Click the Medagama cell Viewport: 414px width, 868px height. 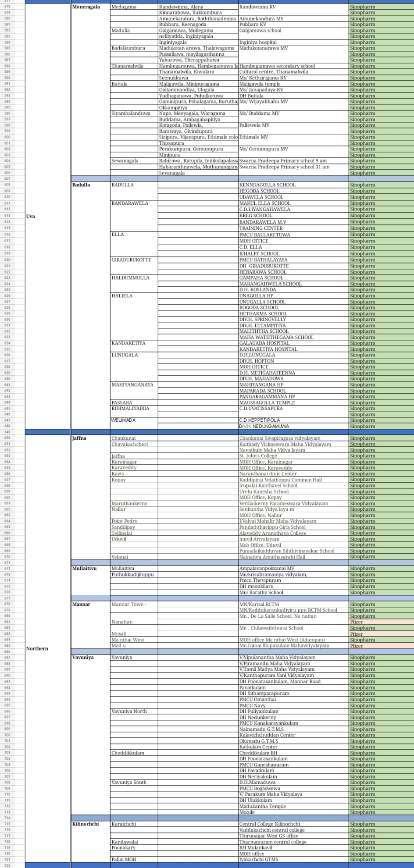[x=134, y=7]
